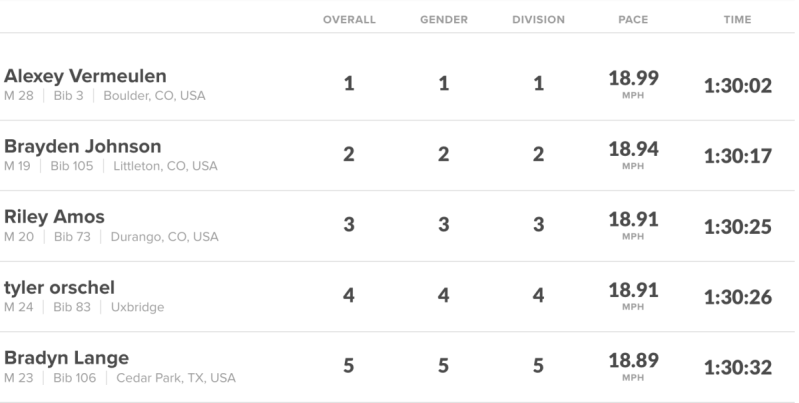Open Alexey Vermeulen's result details
This screenshot has width=799, height=403.
coord(85,77)
